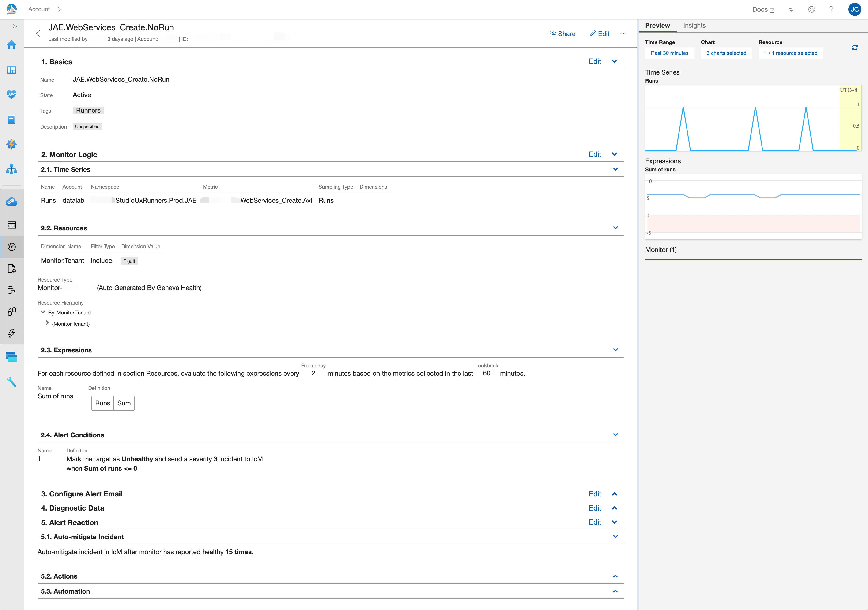This screenshot has height=610, width=868.
Task: Open the dashboard icon in the sidebar
Action: coord(11,70)
